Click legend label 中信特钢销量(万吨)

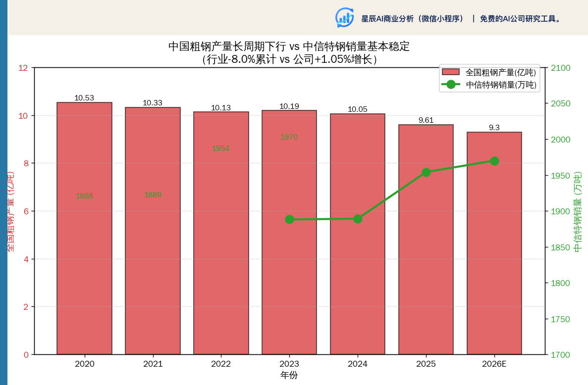(x=501, y=85)
